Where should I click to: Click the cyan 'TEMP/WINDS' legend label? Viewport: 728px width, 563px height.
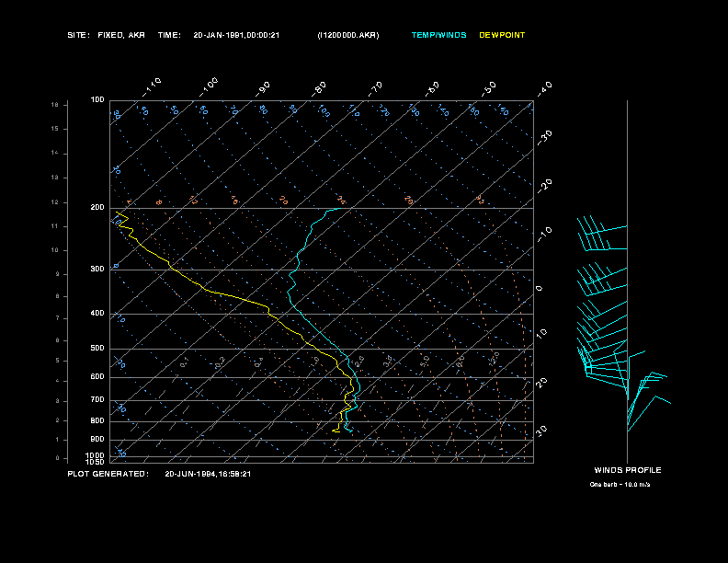(x=438, y=35)
